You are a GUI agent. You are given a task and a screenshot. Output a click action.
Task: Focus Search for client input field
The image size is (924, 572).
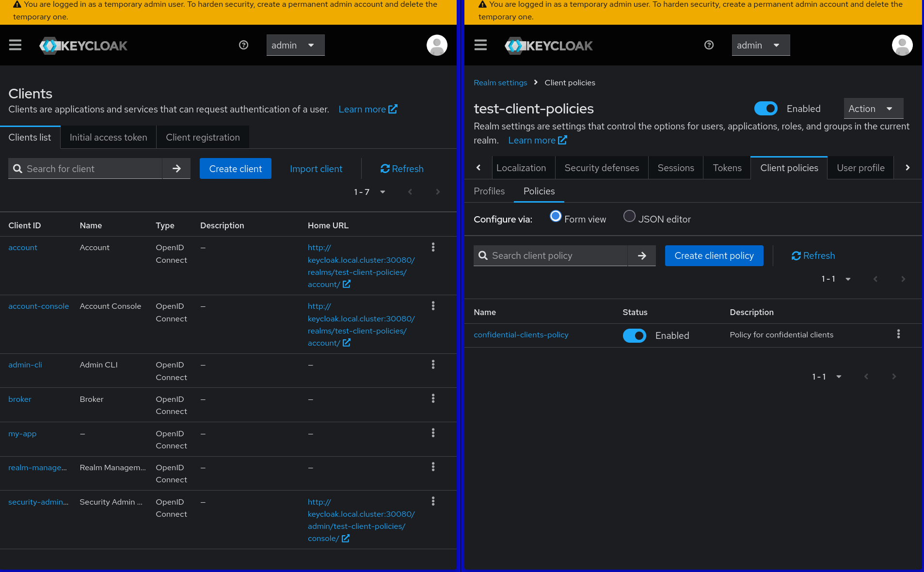pos(86,169)
